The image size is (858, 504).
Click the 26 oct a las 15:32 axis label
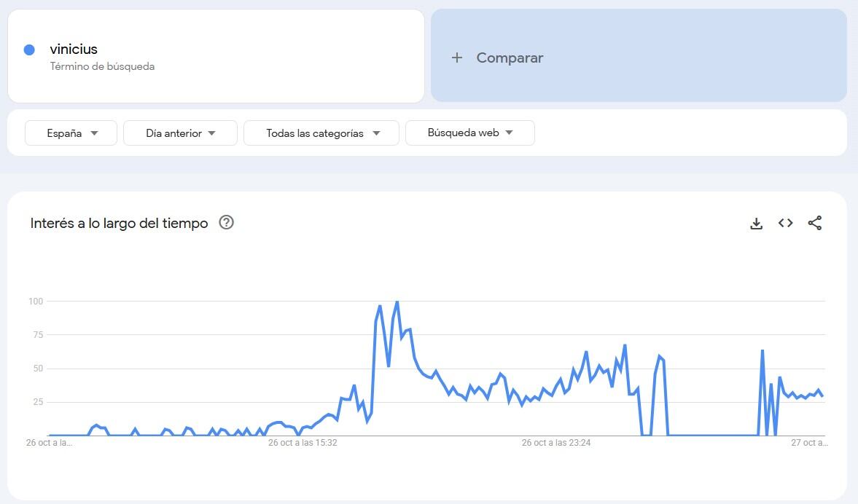(303, 442)
